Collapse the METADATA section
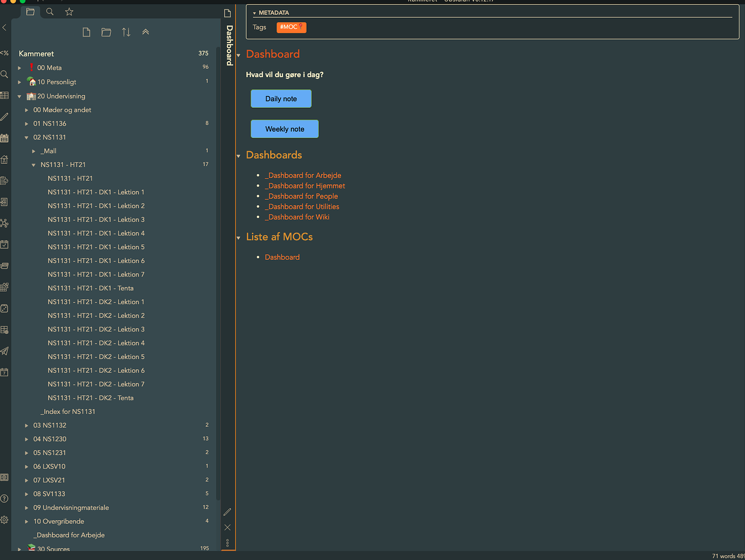The image size is (745, 560). coord(255,12)
